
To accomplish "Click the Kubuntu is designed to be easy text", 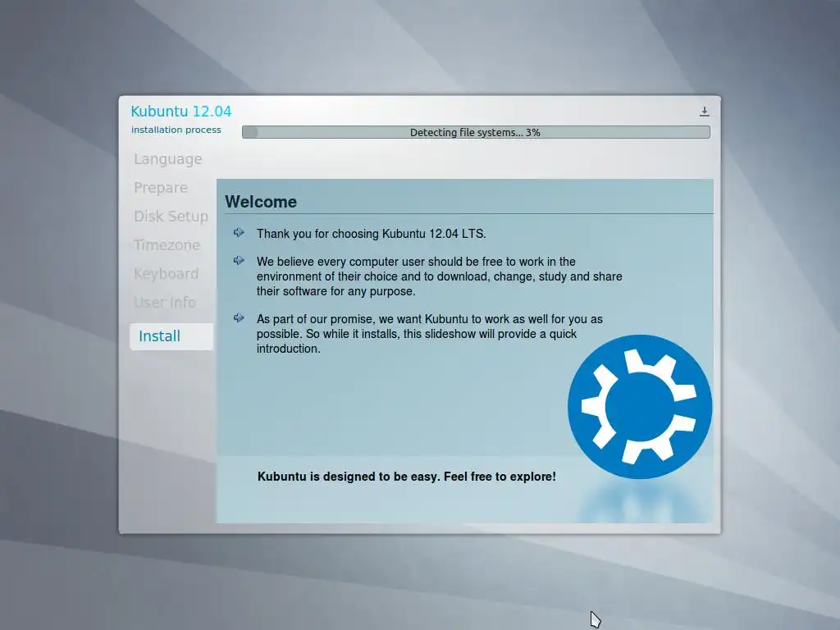I will coord(407,477).
